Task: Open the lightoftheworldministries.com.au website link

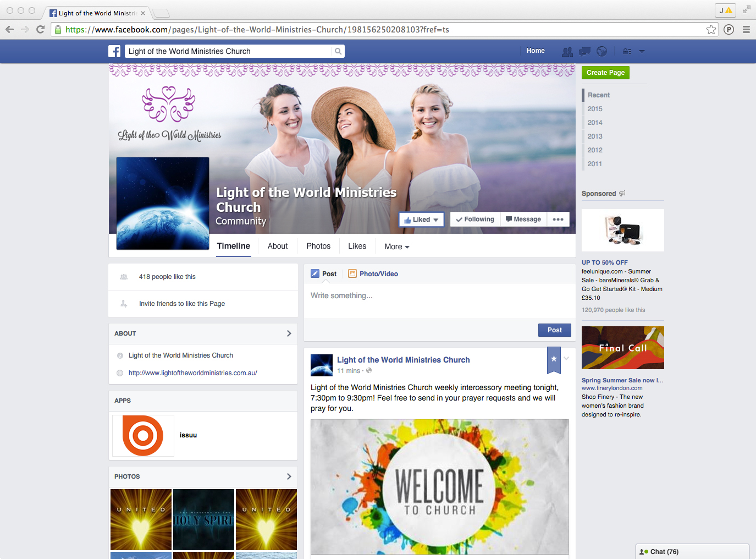Action: [192, 373]
